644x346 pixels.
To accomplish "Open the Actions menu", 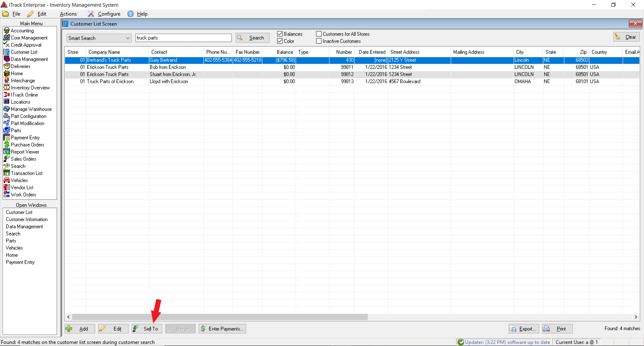I will tap(68, 14).
